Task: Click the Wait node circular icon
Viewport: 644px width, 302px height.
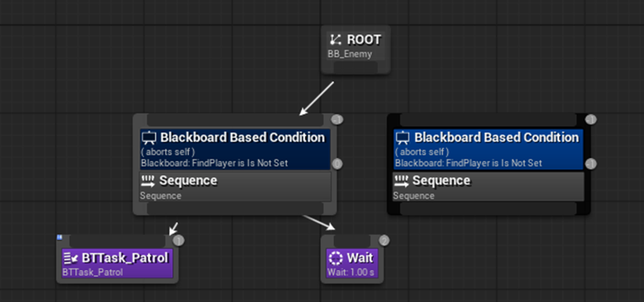Action: (336, 258)
